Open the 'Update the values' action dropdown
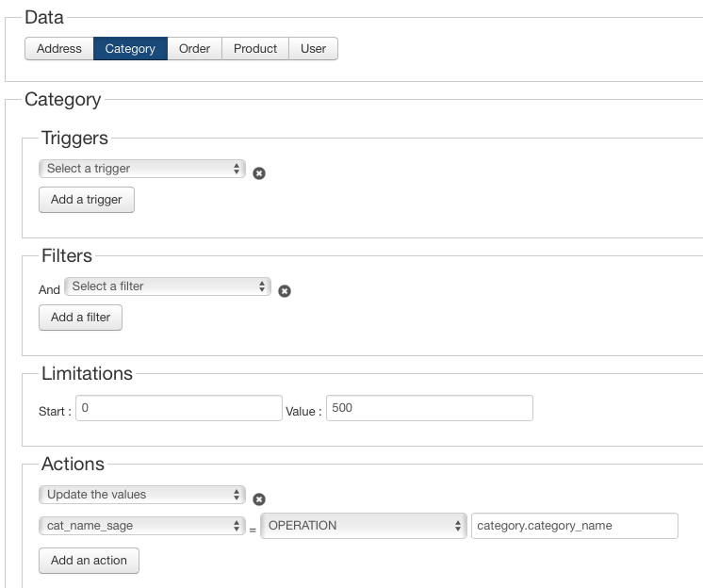 [x=142, y=495]
